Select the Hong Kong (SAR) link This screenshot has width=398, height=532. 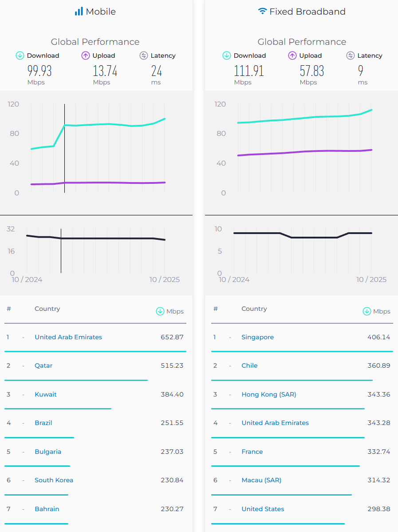pos(268,394)
